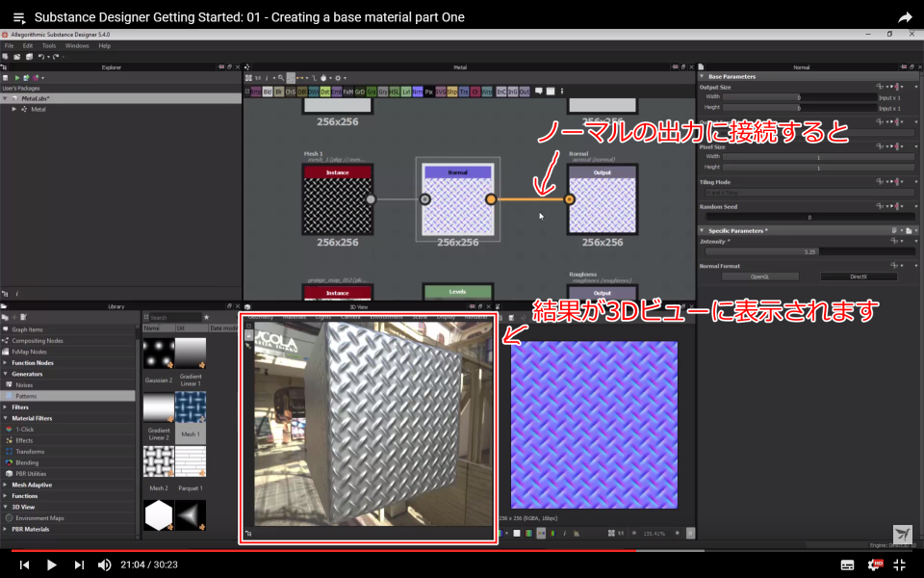Open YouTube video settings gear
This screenshot has width=924, height=578.
pyautogui.click(x=874, y=565)
